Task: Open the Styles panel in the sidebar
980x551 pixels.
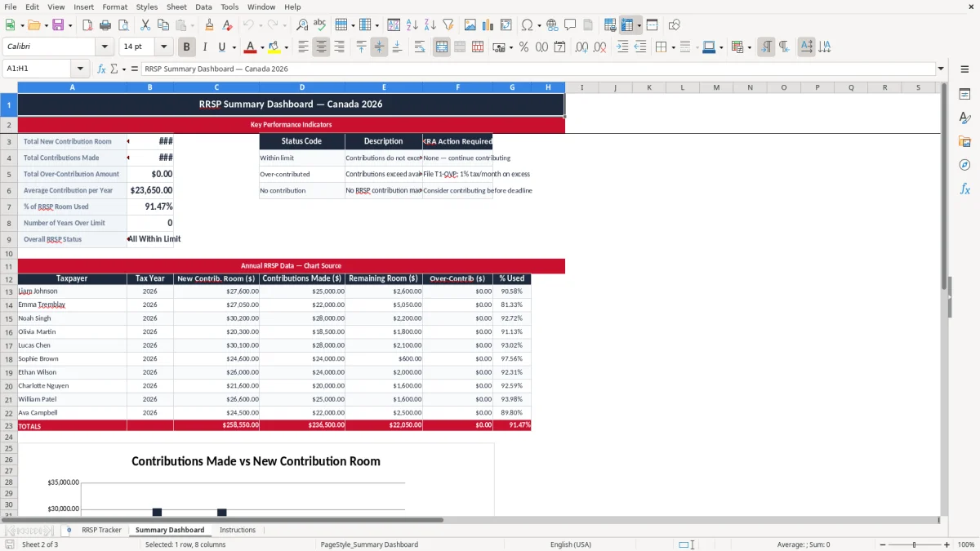Action: (964, 118)
